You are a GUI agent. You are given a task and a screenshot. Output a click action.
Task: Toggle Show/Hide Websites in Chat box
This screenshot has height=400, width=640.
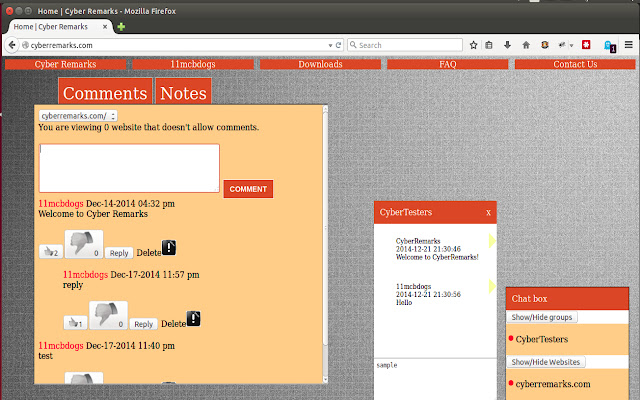point(546,362)
